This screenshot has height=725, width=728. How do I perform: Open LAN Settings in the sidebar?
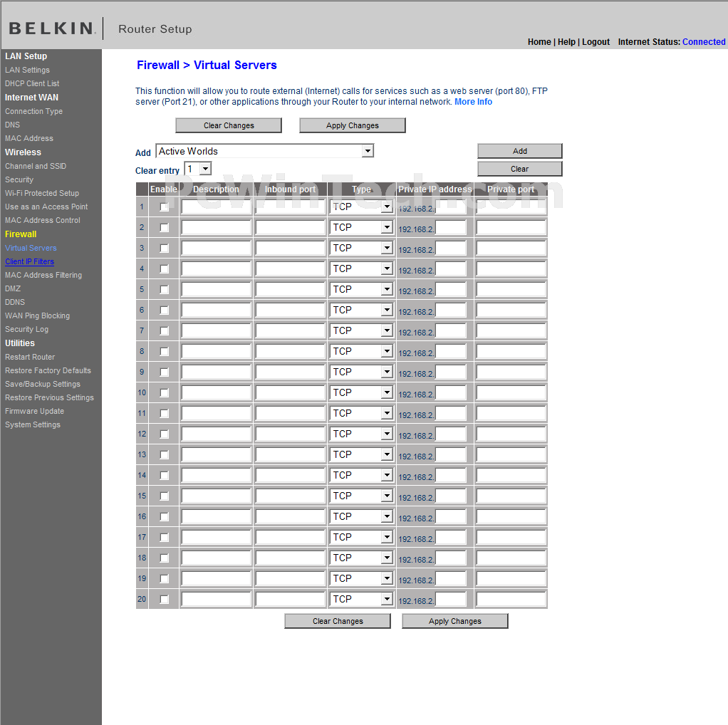pos(27,70)
